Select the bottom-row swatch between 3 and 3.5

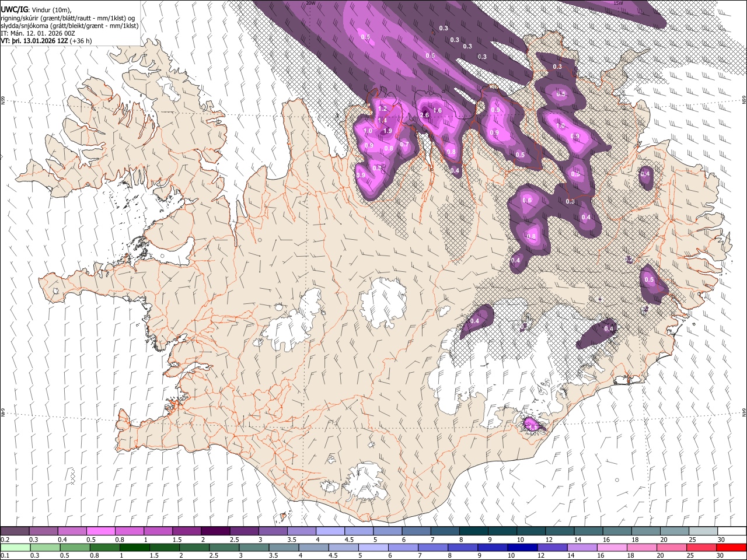pos(254,547)
